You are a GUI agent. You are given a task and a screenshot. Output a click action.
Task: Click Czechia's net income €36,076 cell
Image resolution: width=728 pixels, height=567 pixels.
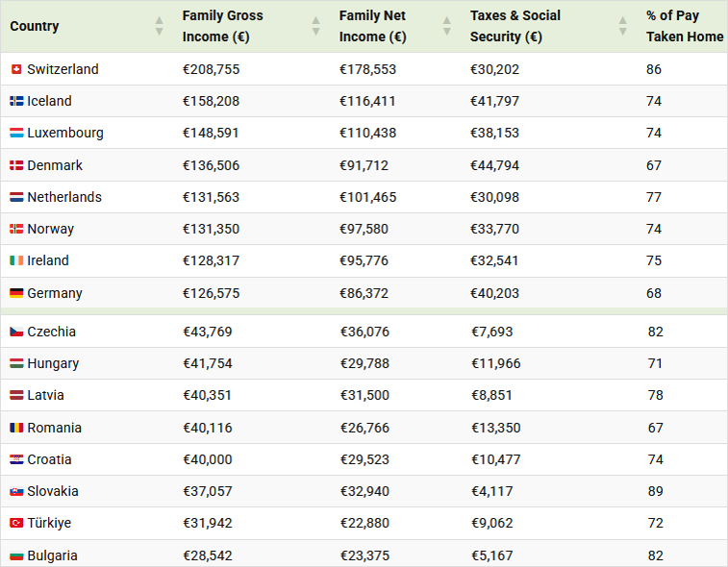coord(365,332)
